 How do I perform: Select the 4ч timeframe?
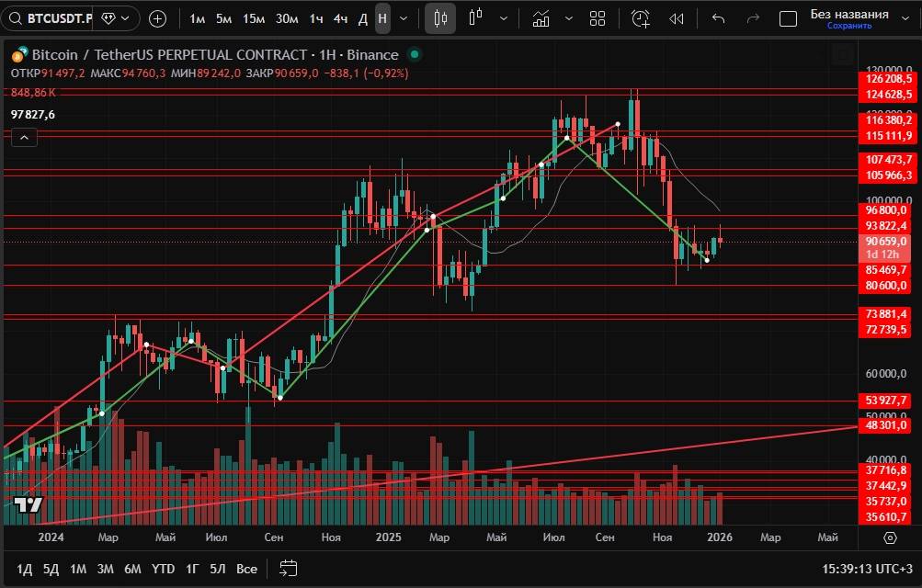point(340,18)
